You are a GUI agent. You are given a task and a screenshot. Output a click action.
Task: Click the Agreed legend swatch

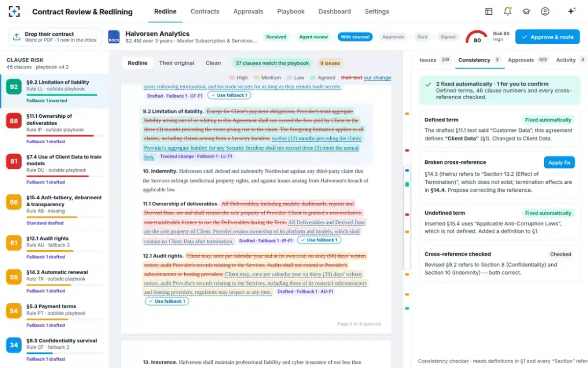(313, 78)
